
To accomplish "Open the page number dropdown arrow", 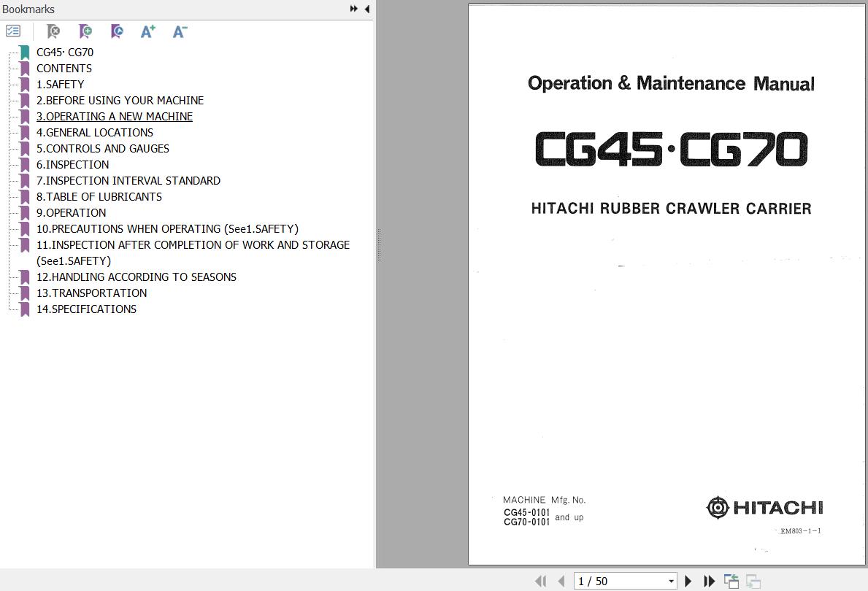I will tap(672, 581).
